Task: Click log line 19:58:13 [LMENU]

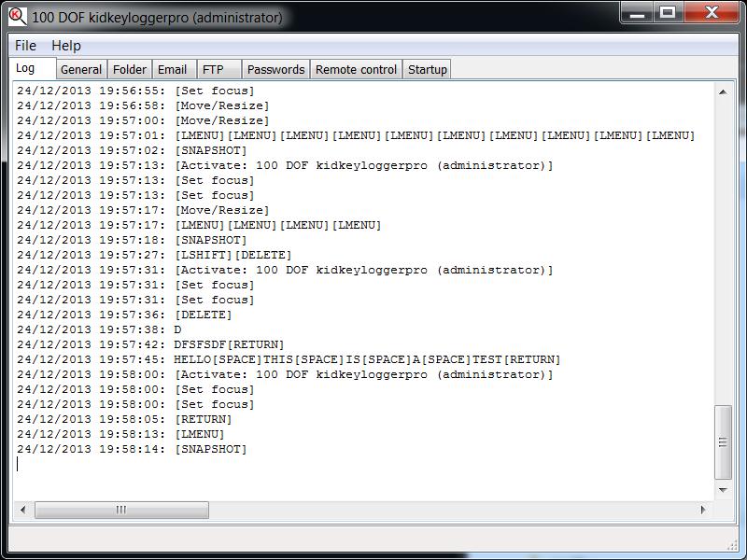Action: pyautogui.click(x=120, y=434)
